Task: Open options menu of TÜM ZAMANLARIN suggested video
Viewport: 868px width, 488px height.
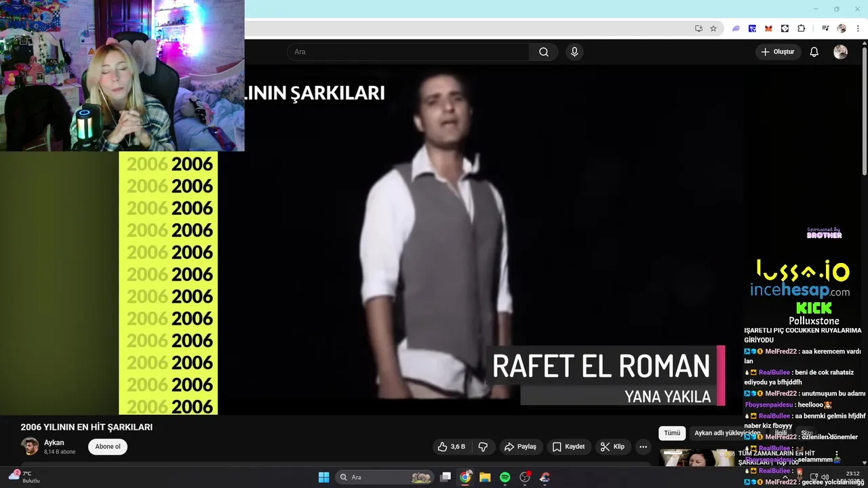Action: pyautogui.click(x=837, y=455)
